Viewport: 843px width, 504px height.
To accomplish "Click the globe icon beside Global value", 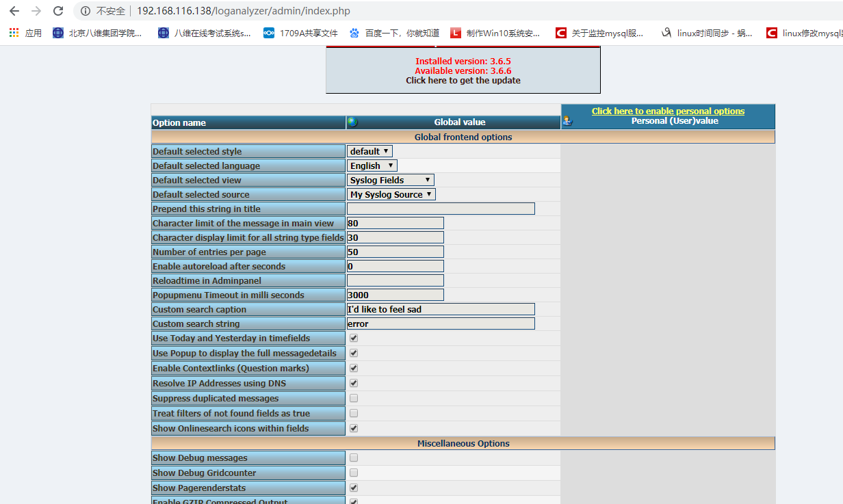I will click(x=352, y=122).
